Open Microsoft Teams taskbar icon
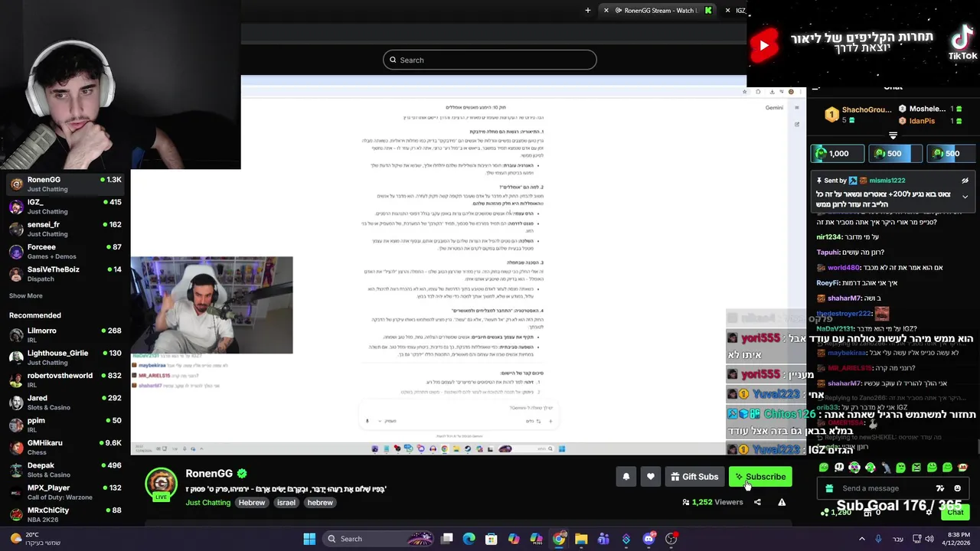This screenshot has height=551, width=980. coord(603,539)
